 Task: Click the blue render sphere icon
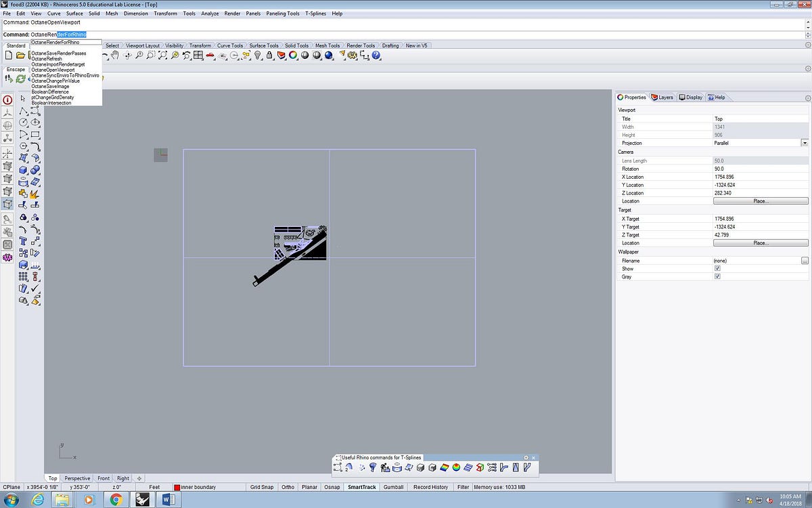point(328,56)
